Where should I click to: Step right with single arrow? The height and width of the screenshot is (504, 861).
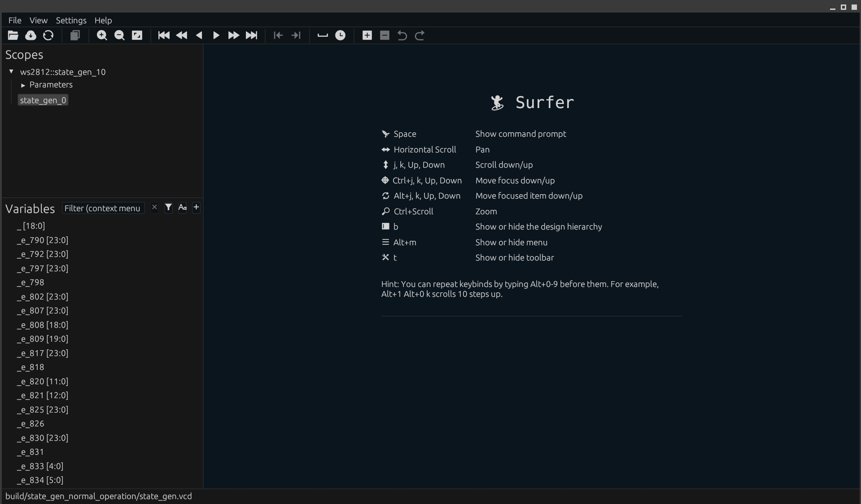pyautogui.click(x=216, y=35)
